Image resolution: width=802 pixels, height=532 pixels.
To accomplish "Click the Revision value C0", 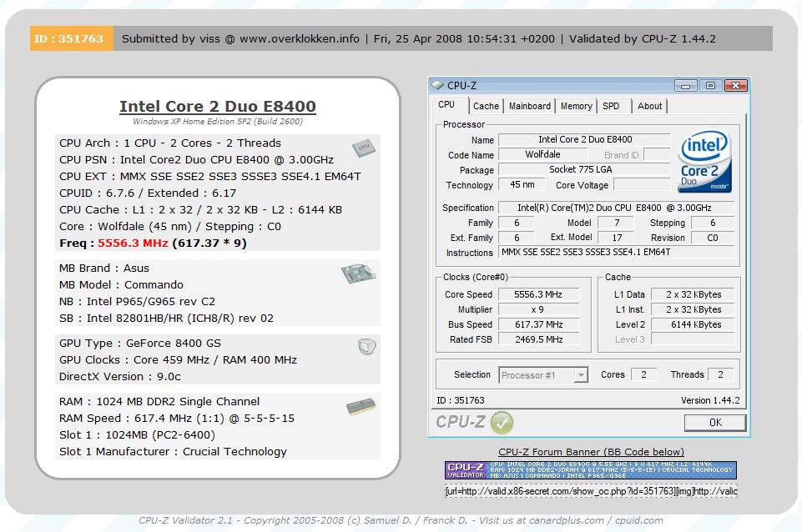I will 713,238.
